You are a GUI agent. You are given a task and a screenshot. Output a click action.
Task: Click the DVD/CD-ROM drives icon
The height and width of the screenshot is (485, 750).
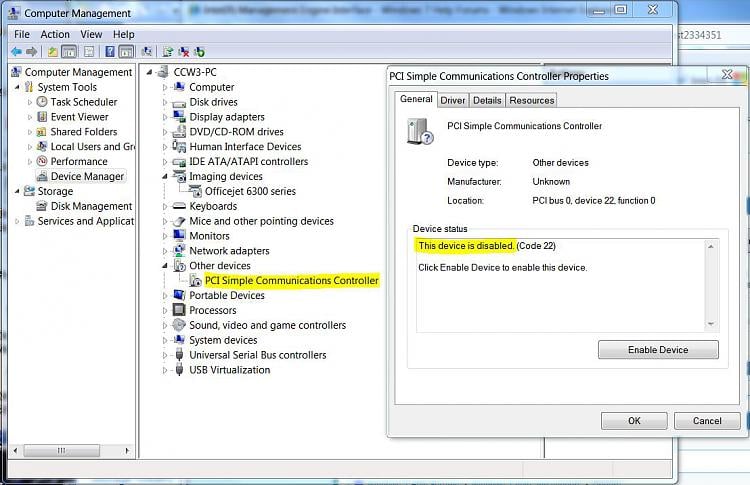click(179, 131)
